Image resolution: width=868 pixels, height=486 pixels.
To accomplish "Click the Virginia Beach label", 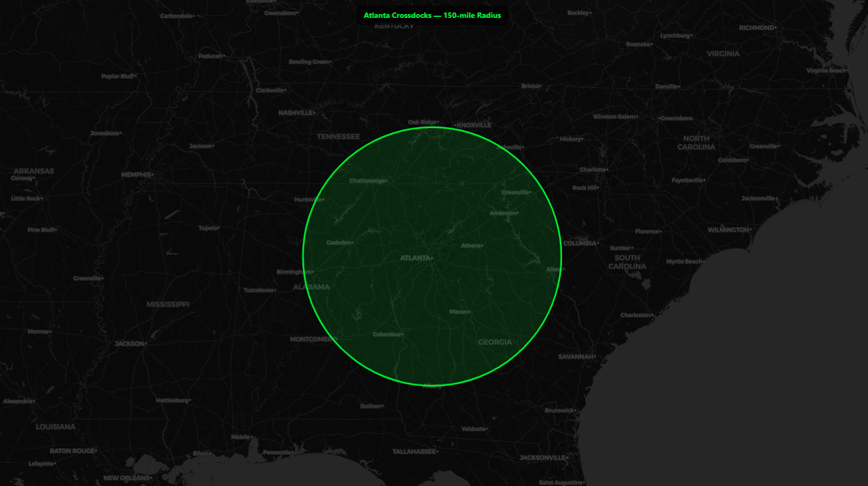I will pos(826,71).
